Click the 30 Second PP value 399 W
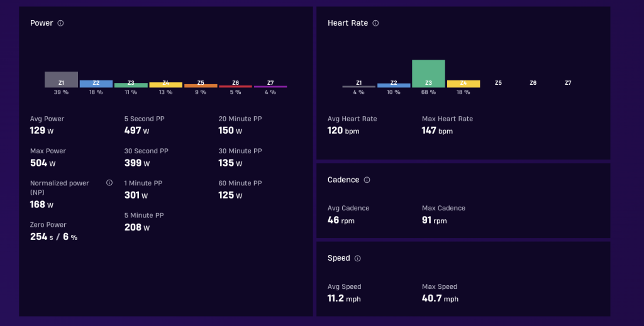 pos(137,163)
